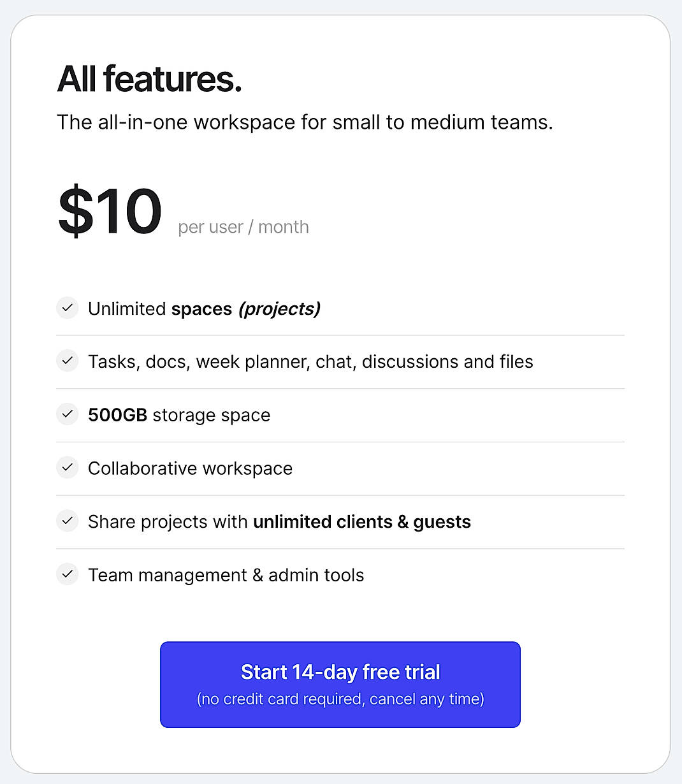Click the checkmark next to Team management & admin tools
Viewport: 682px width, 784px height.
(67, 574)
